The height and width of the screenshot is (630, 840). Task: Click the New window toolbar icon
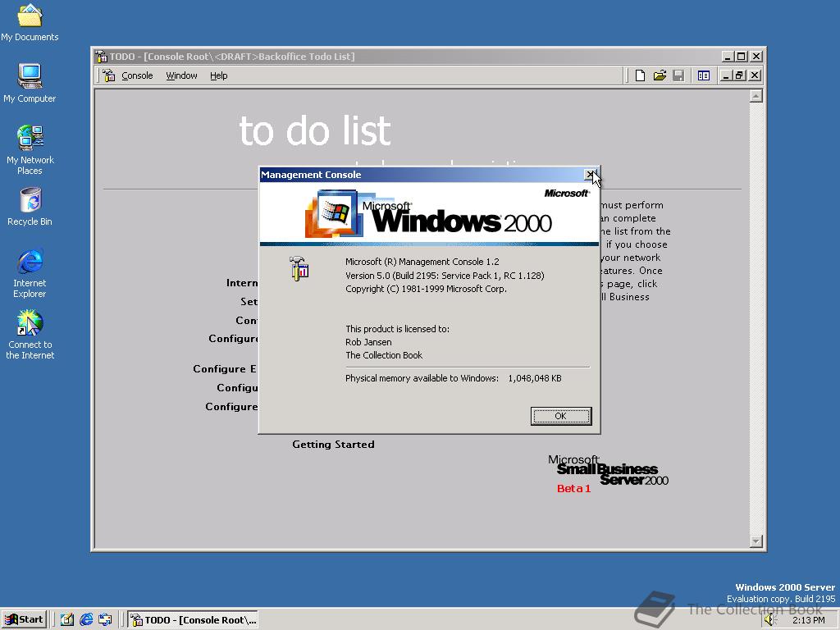(703, 75)
